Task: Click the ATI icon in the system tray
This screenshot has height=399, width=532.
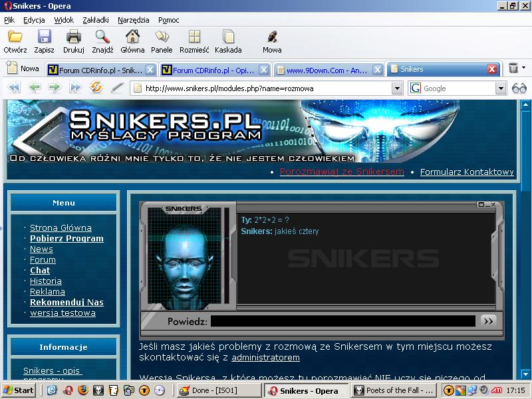Action: (496, 390)
